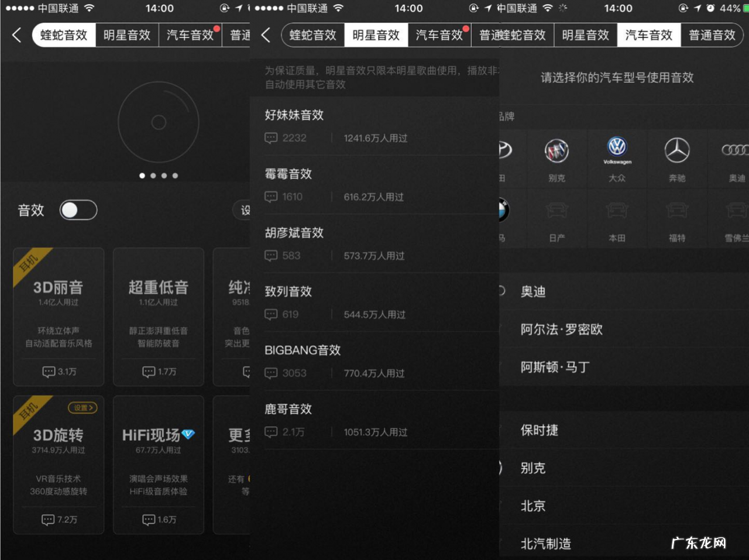Activate the 超重低音 effect card

click(x=159, y=318)
